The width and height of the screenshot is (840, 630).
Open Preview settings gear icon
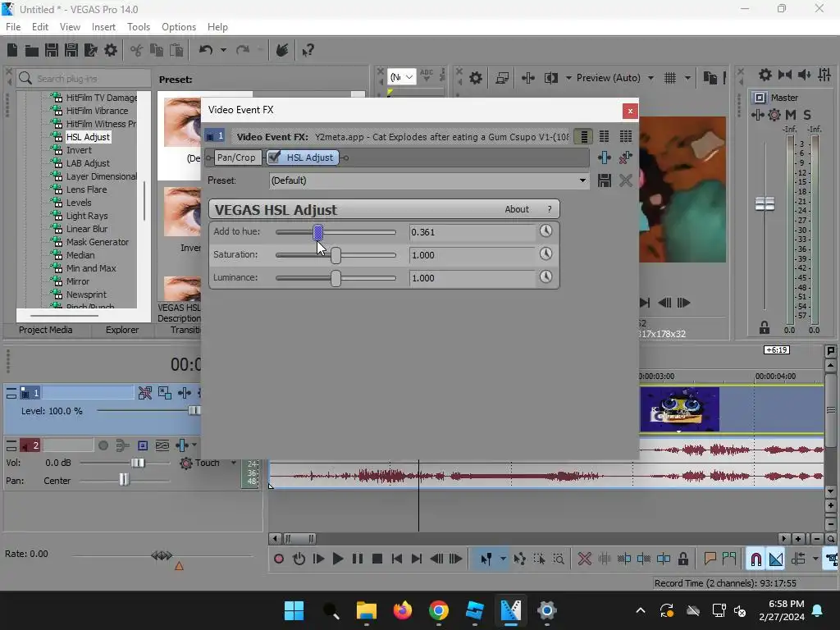(x=475, y=78)
